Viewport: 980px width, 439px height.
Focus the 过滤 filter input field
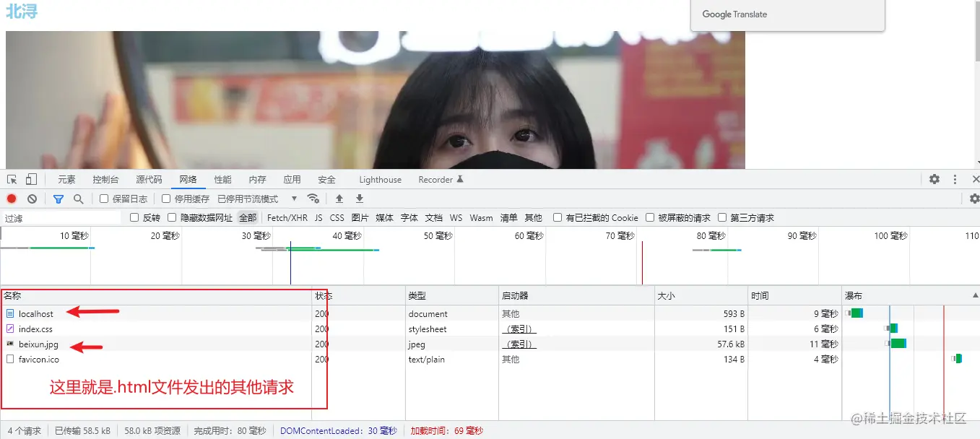click(61, 217)
